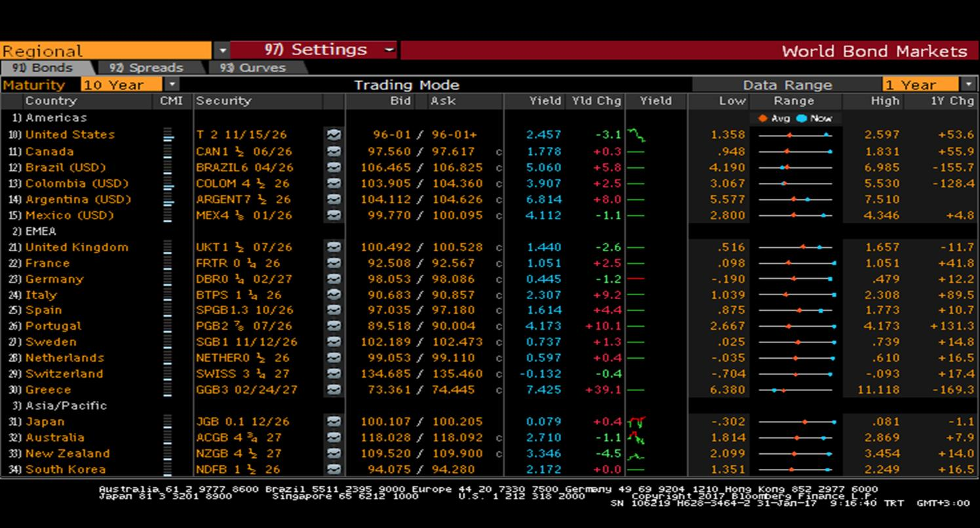Click United States yield sparkline chart
The height and width of the screenshot is (528, 980).
[x=637, y=135]
